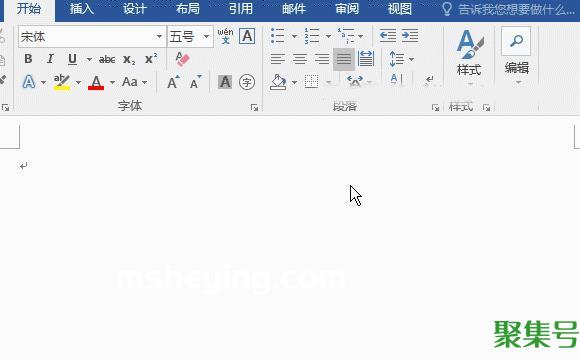Apply numbered list formatting

311,36
